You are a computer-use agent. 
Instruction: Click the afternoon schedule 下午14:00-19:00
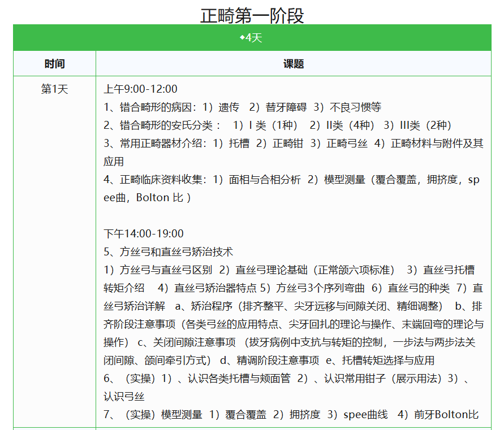(144, 233)
